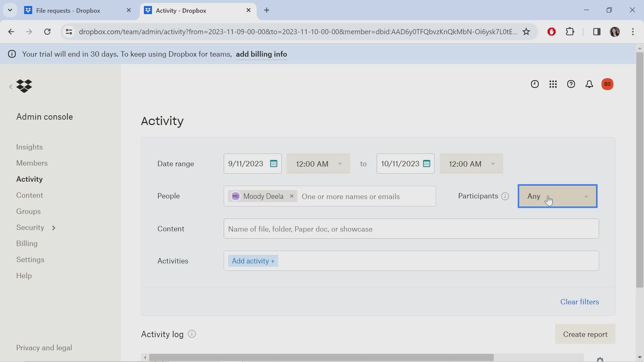Close the Activity - Dropbox tab
The width and height of the screenshot is (644, 362).
tap(249, 10)
